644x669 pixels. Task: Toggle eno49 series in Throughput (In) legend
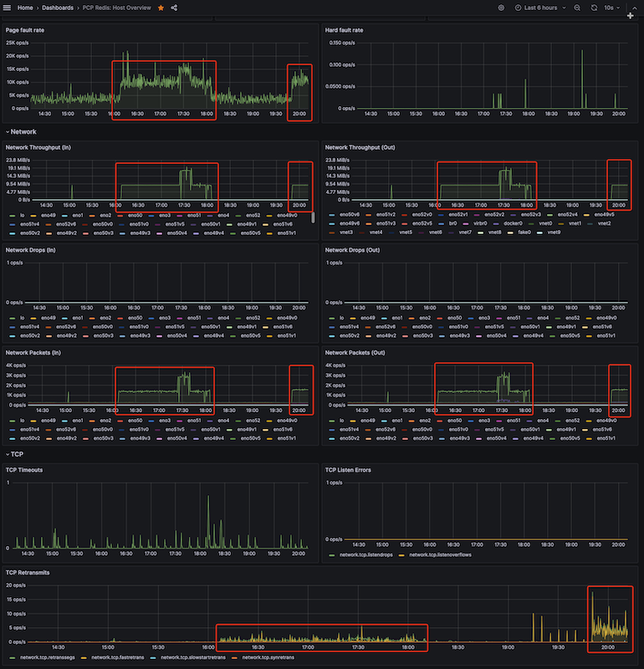tap(49, 216)
